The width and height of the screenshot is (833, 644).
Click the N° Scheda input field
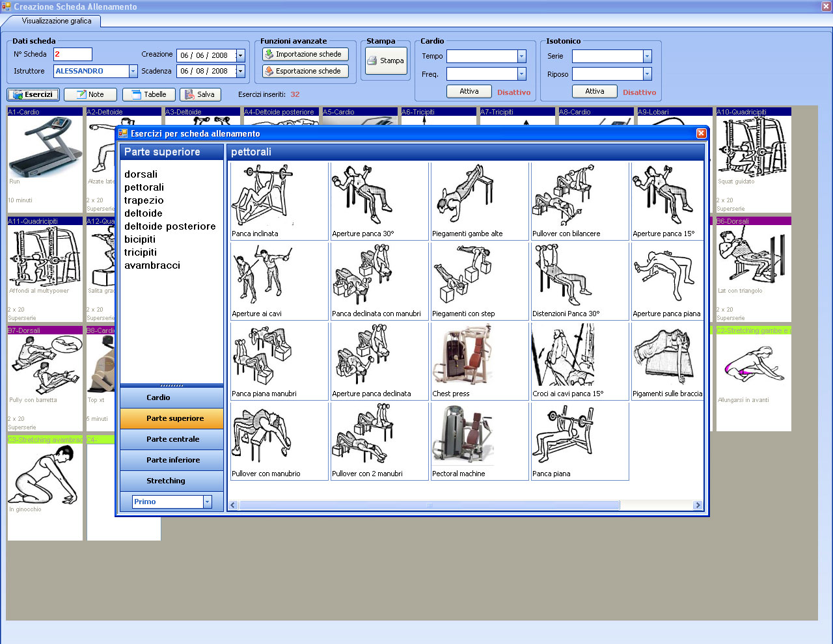[72, 55]
